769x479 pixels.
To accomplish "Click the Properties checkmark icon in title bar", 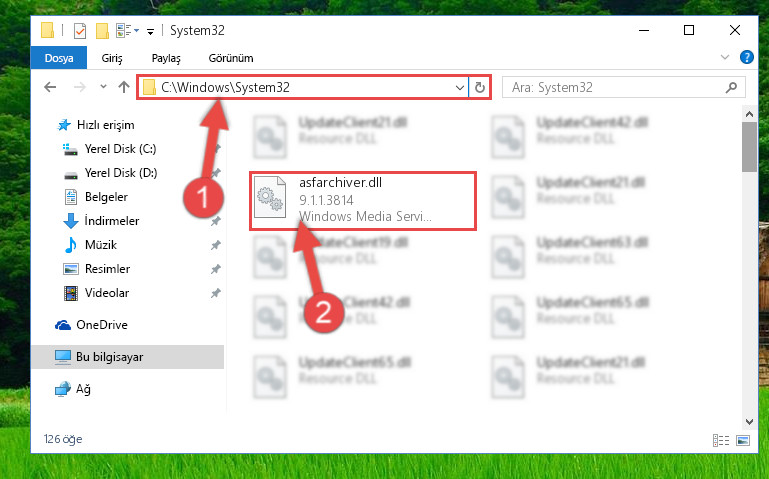I will (x=79, y=30).
